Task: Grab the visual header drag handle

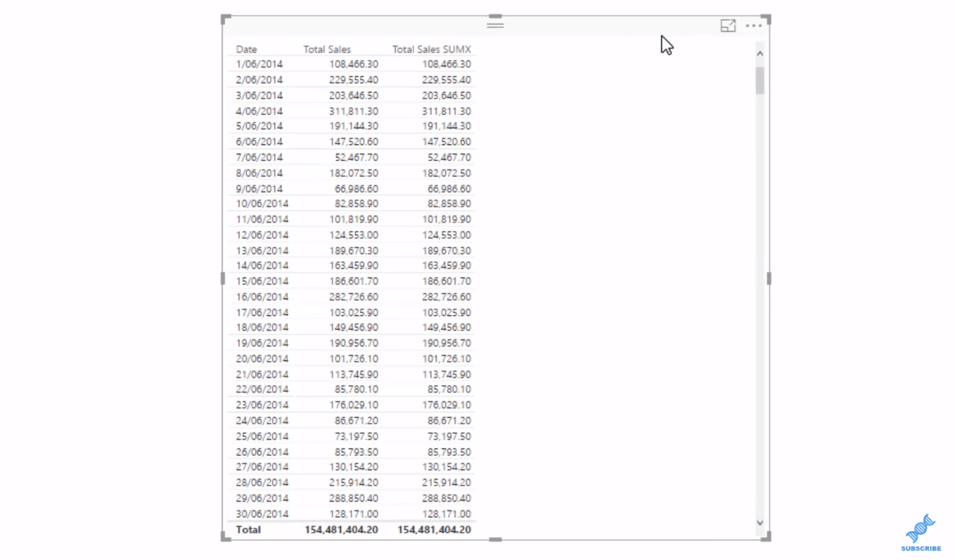Action: click(495, 25)
